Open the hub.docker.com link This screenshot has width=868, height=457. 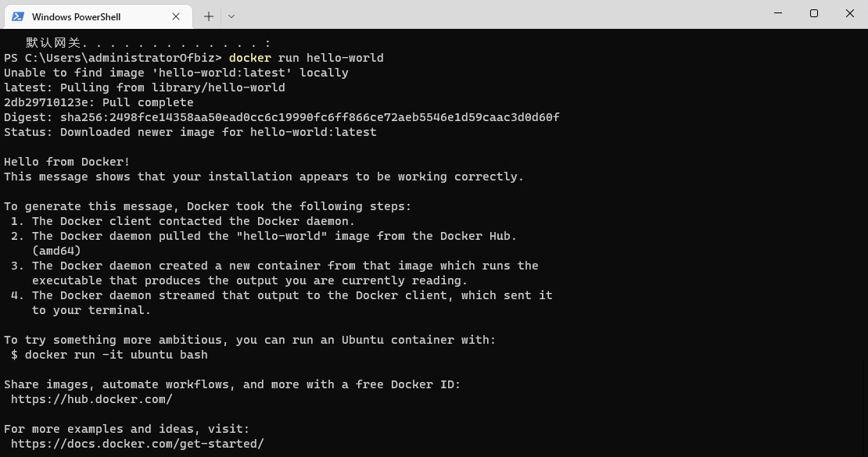pyautogui.click(x=91, y=399)
